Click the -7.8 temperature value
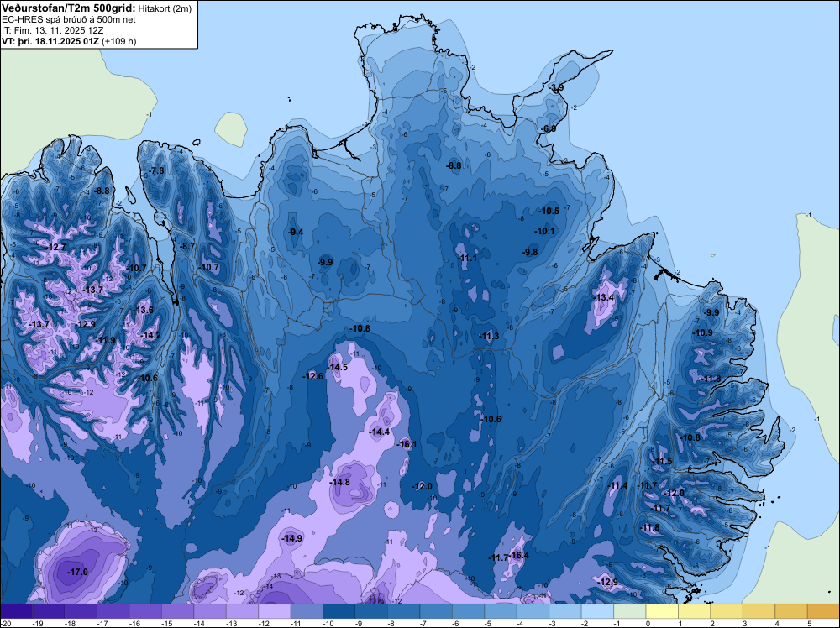 tap(156, 170)
